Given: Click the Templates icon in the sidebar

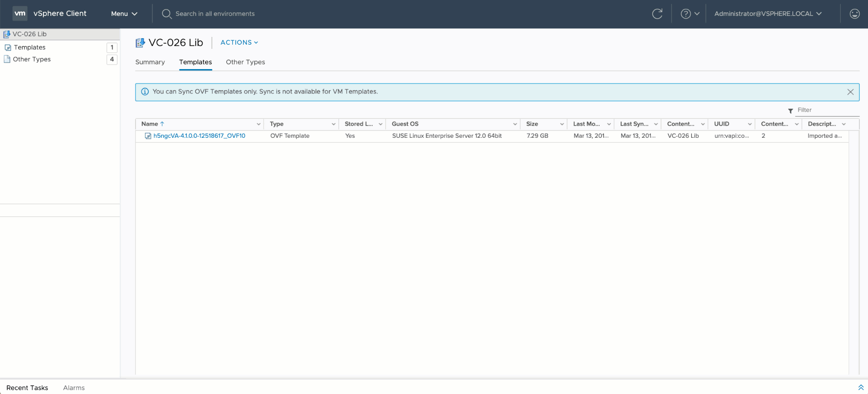Looking at the screenshot, I should pyautogui.click(x=8, y=47).
